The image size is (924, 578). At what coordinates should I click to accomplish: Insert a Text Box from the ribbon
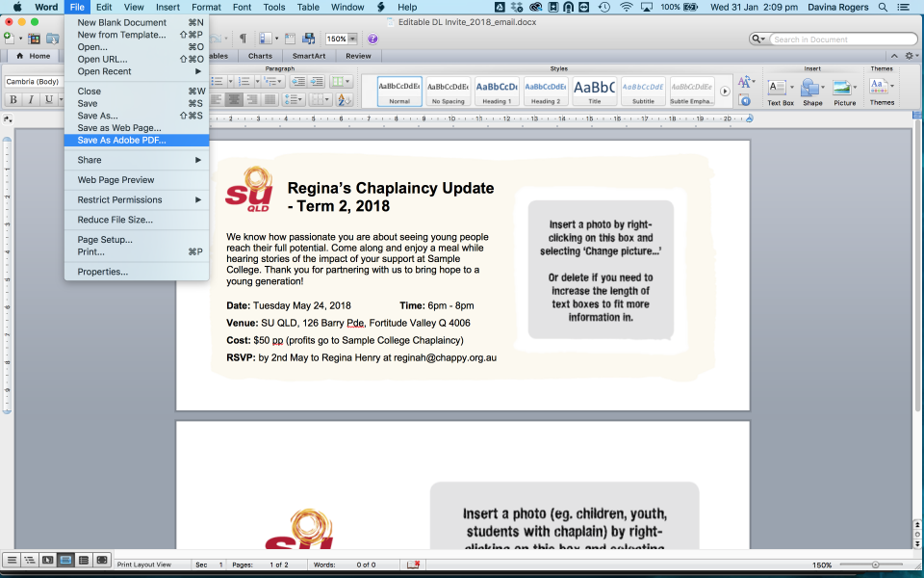[x=781, y=92]
